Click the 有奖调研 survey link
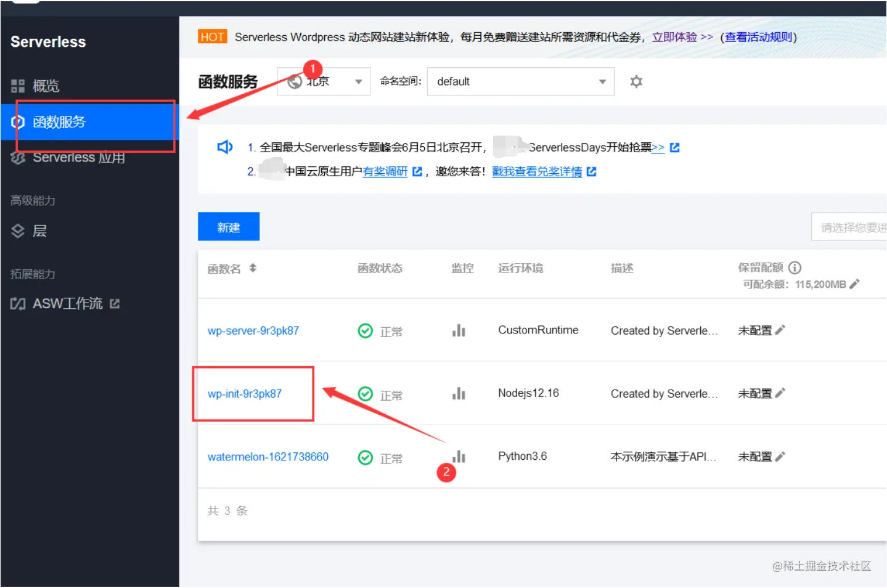This screenshot has height=588, width=887. click(x=385, y=171)
